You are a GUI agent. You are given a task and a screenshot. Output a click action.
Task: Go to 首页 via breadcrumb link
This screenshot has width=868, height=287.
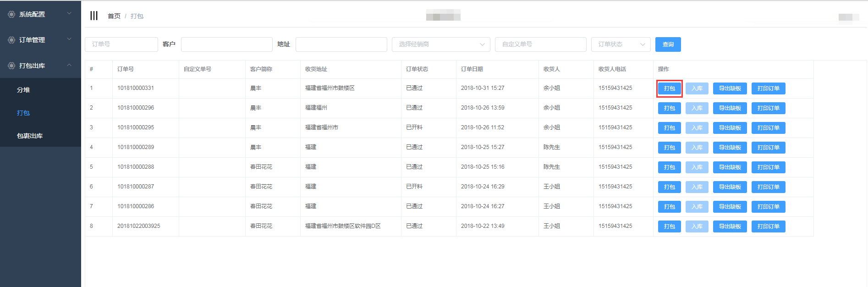coord(114,16)
